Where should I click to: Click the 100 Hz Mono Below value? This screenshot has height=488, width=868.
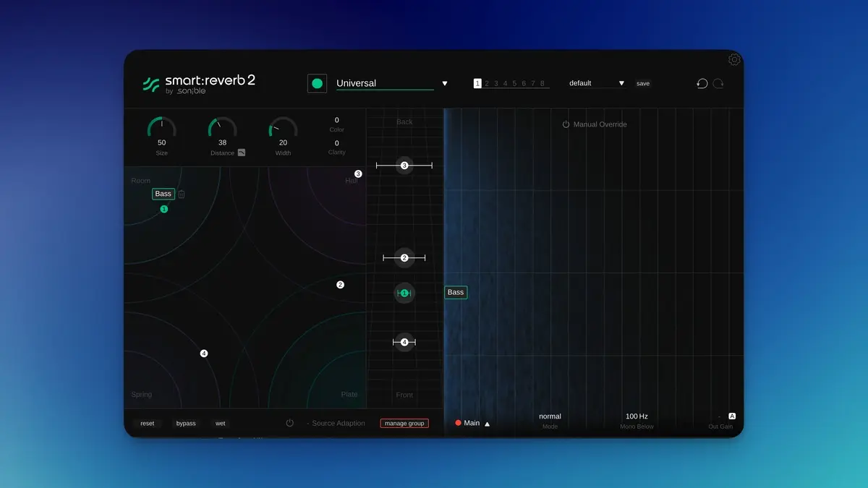[637, 416]
